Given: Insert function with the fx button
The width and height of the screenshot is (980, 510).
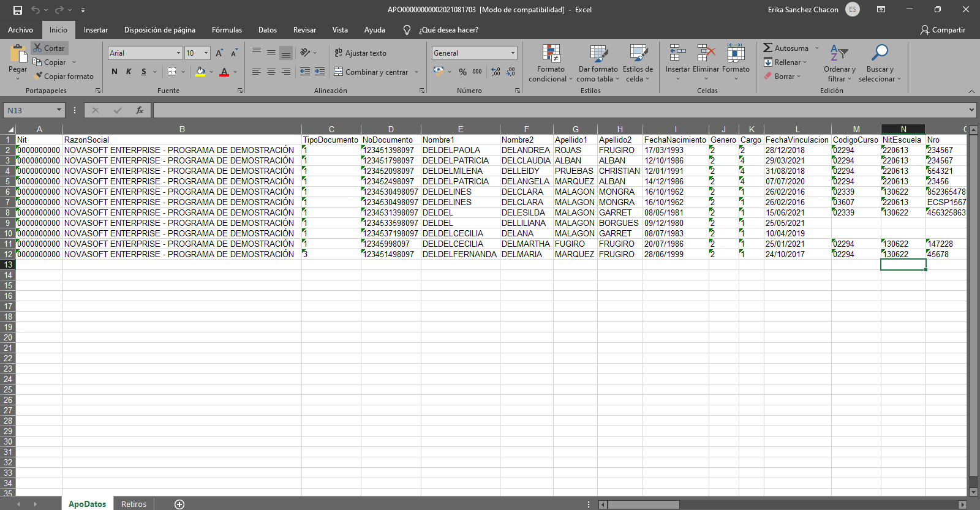Looking at the screenshot, I should coord(140,110).
